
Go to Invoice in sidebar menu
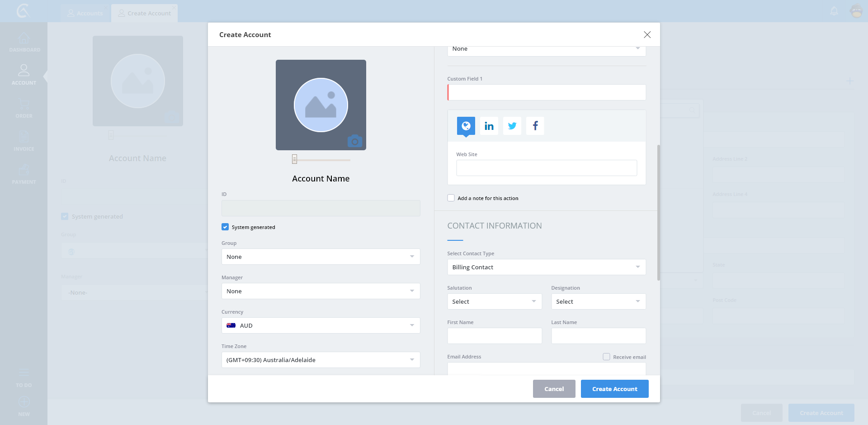24,141
